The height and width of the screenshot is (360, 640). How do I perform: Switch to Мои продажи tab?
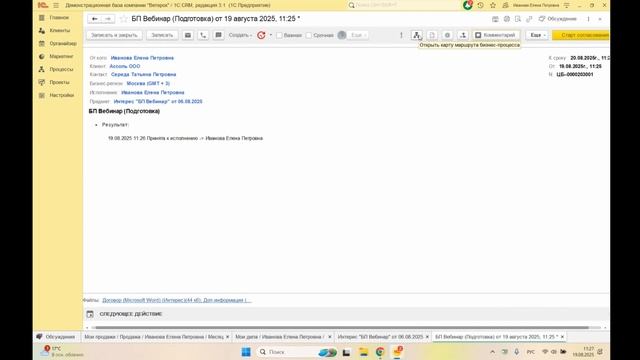coord(154,337)
